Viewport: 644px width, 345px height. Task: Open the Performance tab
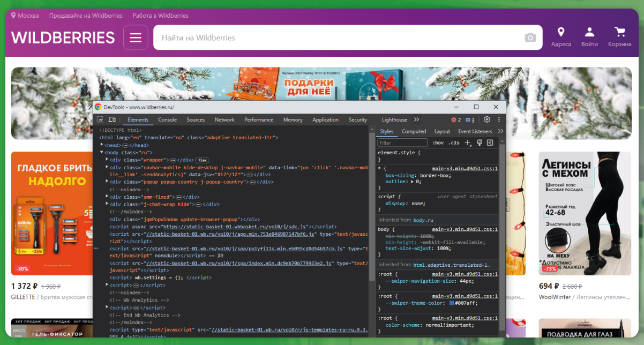tap(259, 120)
